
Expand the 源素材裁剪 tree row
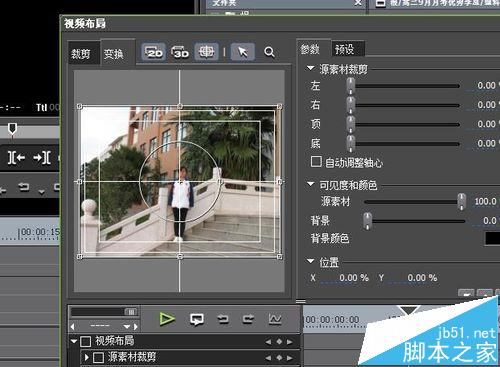pyautogui.click(x=87, y=357)
